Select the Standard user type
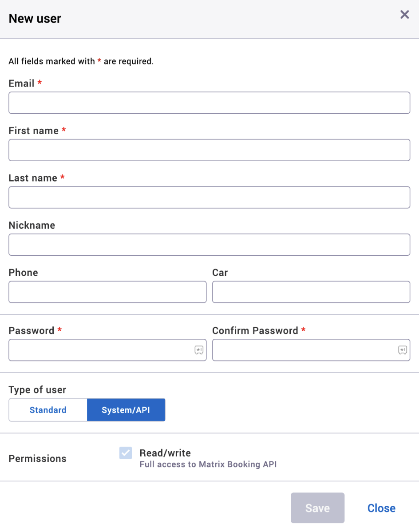This screenshot has height=532, width=419. tap(47, 409)
